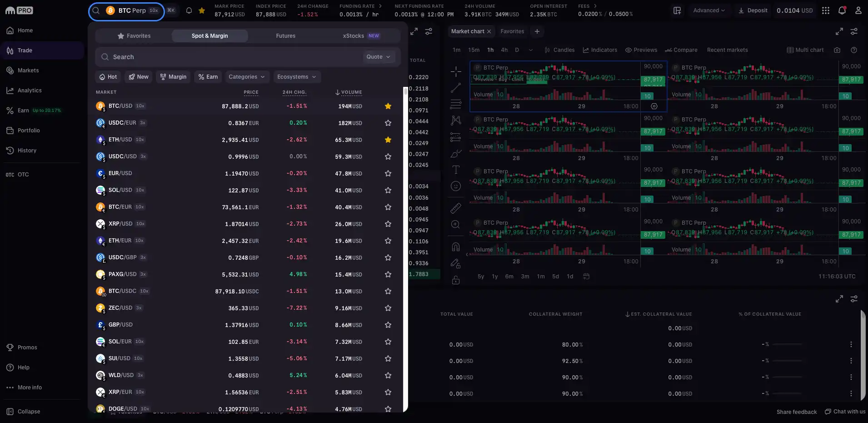Select the ruler measurement tool
The width and height of the screenshot is (868, 423).
click(x=456, y=208)
